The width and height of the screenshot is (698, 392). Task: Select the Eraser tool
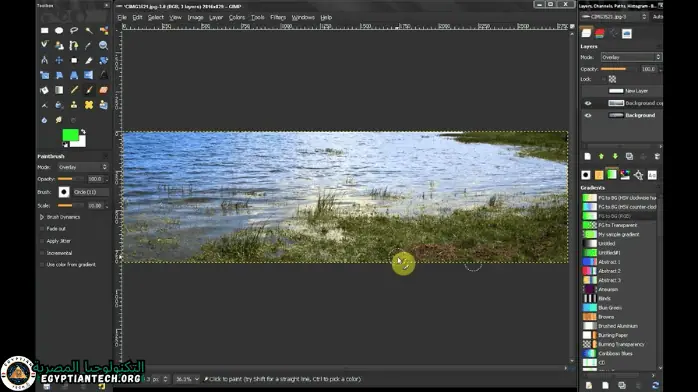tap(104, 90)
